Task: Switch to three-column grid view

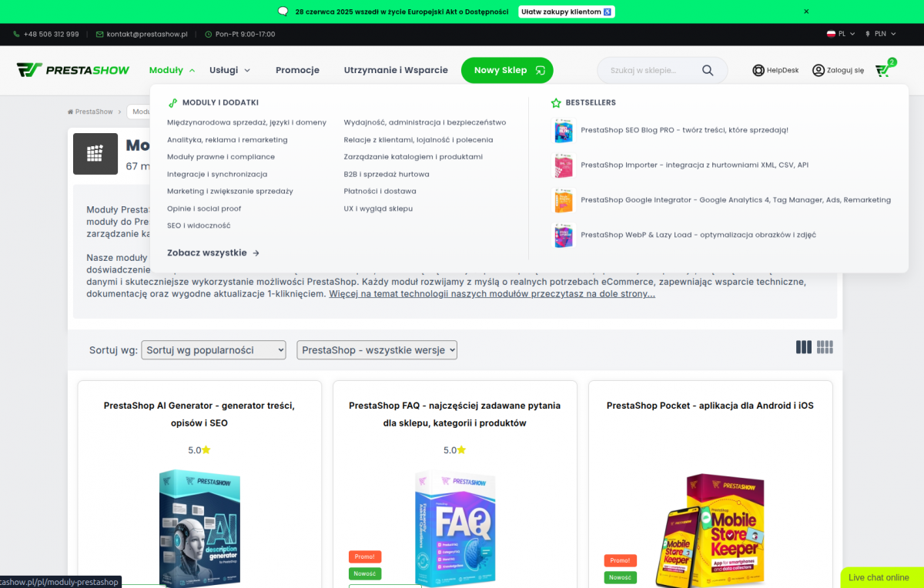Action: [x=804, y=347]
